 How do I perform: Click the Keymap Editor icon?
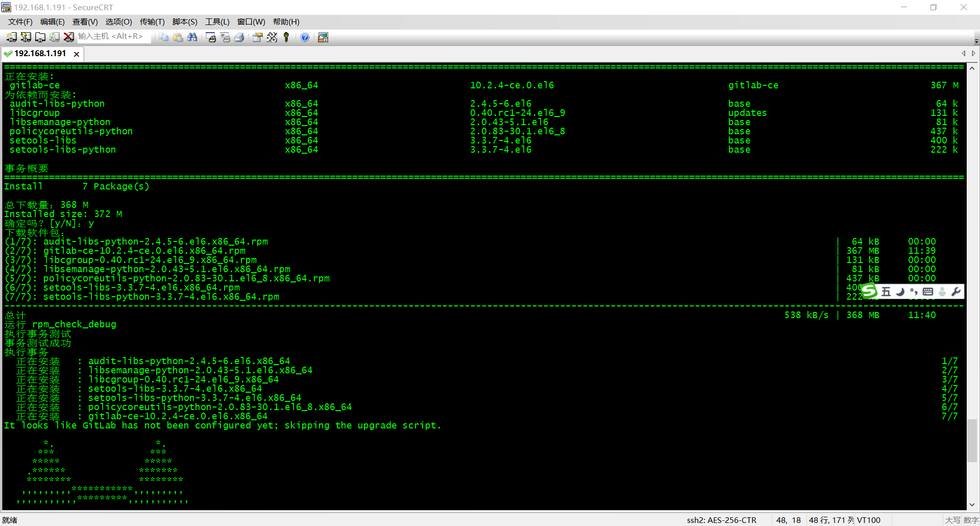point(272,37)
